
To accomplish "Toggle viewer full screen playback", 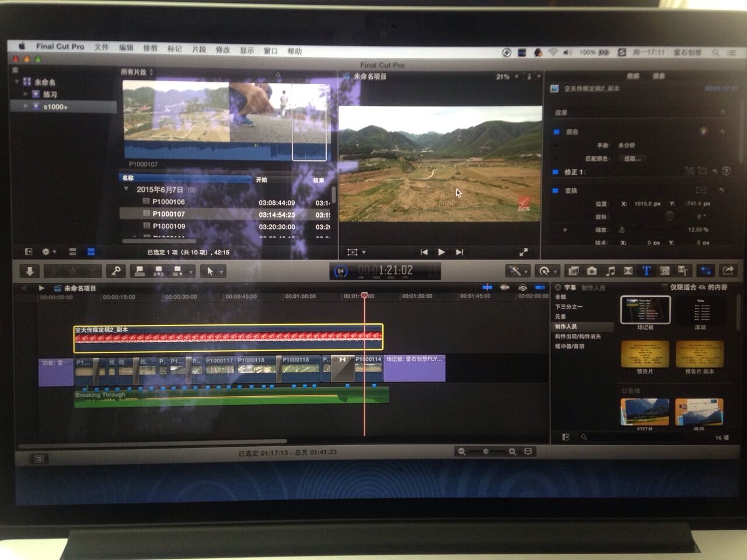I will click(523, 252).
